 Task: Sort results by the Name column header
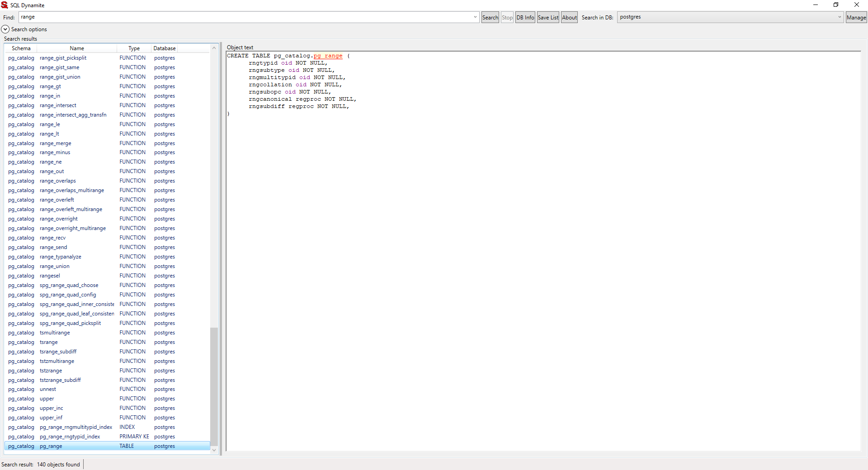(76, 48)
